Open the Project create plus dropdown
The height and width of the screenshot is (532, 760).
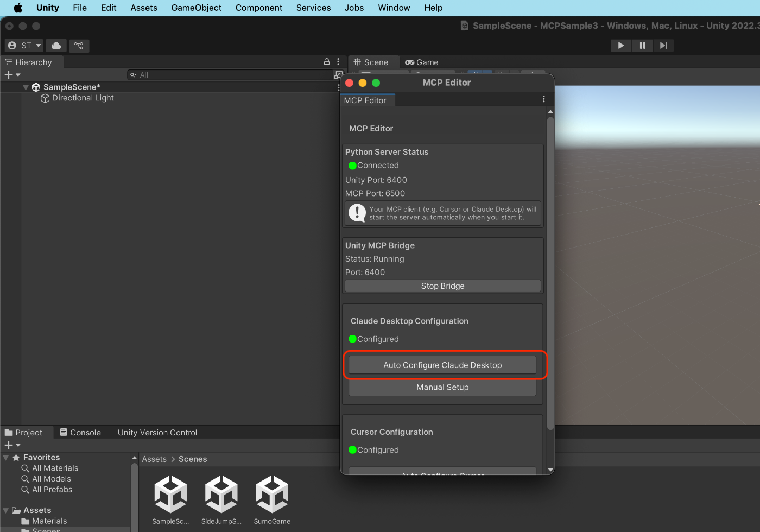tap(12, 445)
